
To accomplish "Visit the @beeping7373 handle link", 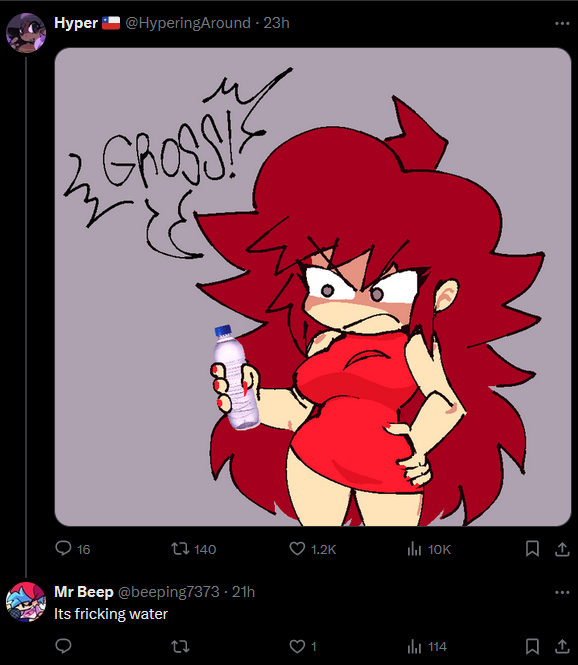I will 168,592.
